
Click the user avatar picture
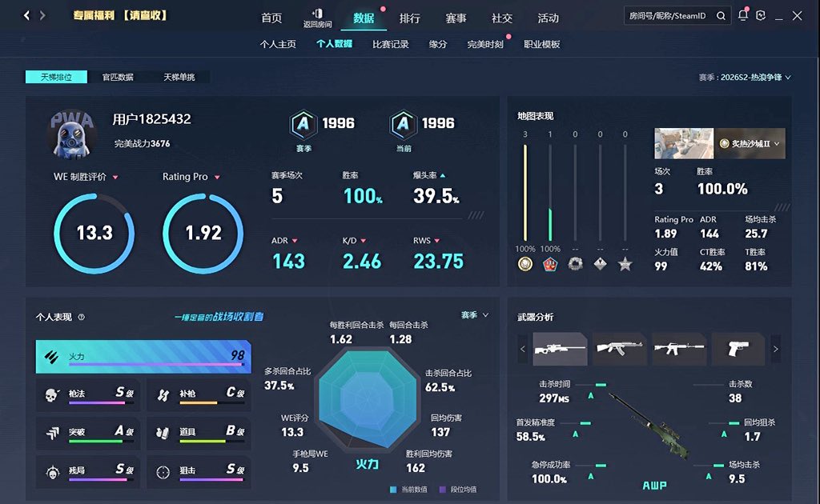click(x=72, y=134)
